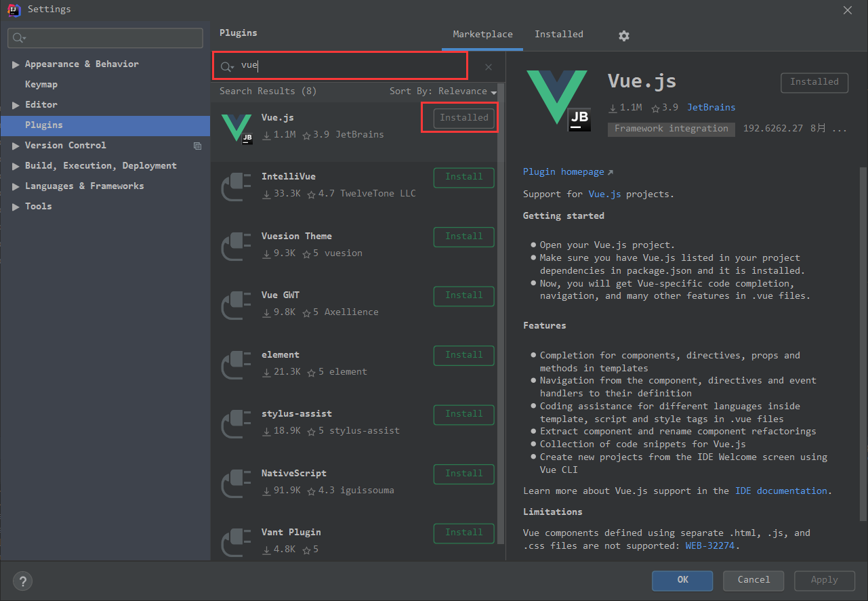Click the large Vue.js logo in details pane
Screen dimensions: 868x601
tap(559, 100)
